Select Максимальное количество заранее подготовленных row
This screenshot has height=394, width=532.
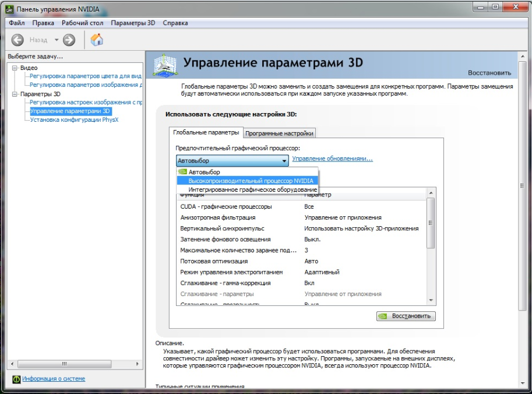[302, 250]
